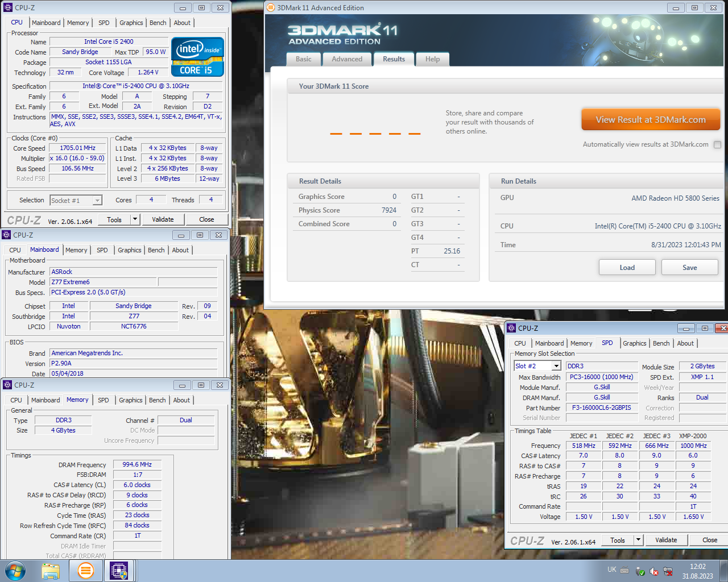Viewport: 728px width, 582px height.
Task: Click the DRAM Frequency value 994.6 MHz
Action: [x=138, y=464]
